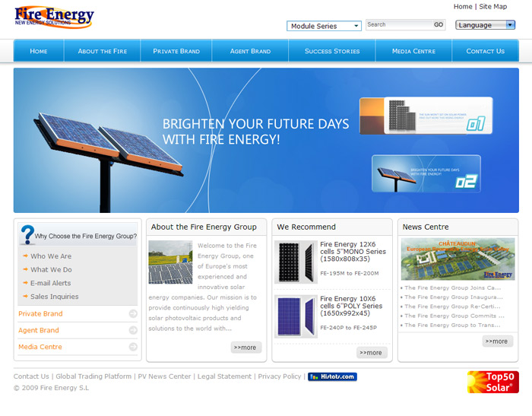The height and width of the screenshot is (416, 532).
Task: Open news 'The Fire Energy Group Joins Ca...'
Action: 452,287
